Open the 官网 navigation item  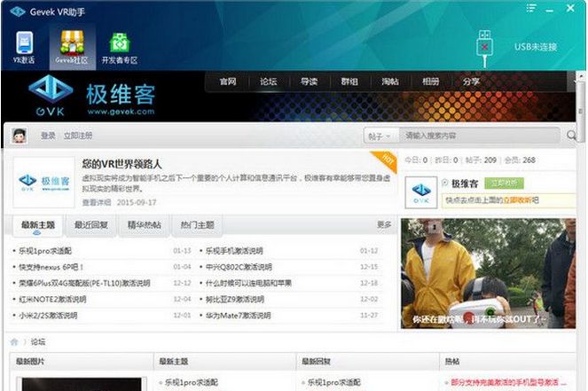coord(228,82)
